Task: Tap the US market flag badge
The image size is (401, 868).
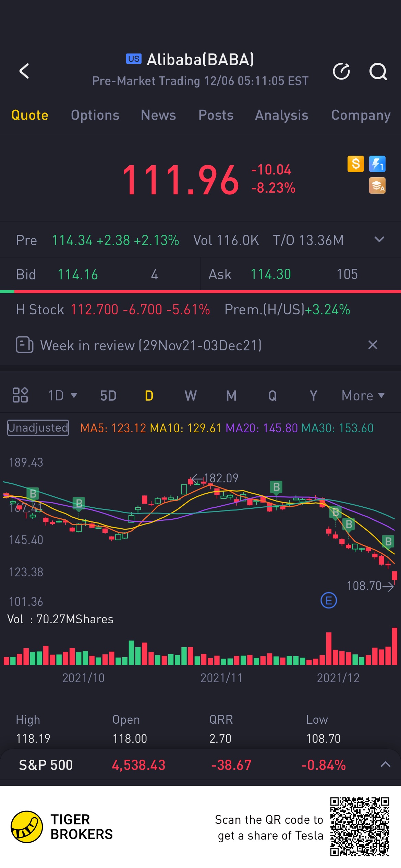Action: (134, 59)
